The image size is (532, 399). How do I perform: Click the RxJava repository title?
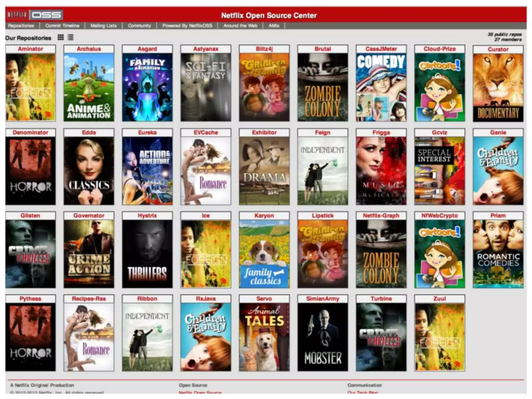pos(206,299)
